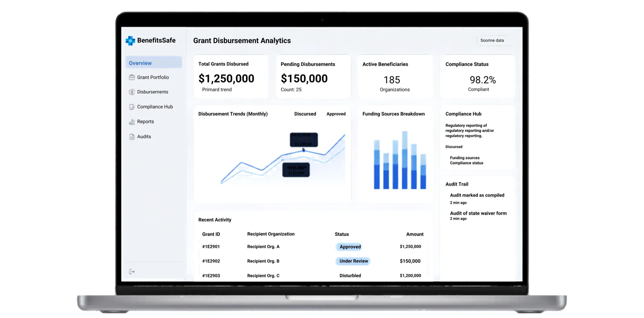This screenshot has height=318, width=644.
Task: Open the Audits document icon
Action: click(x=132, y=136)
